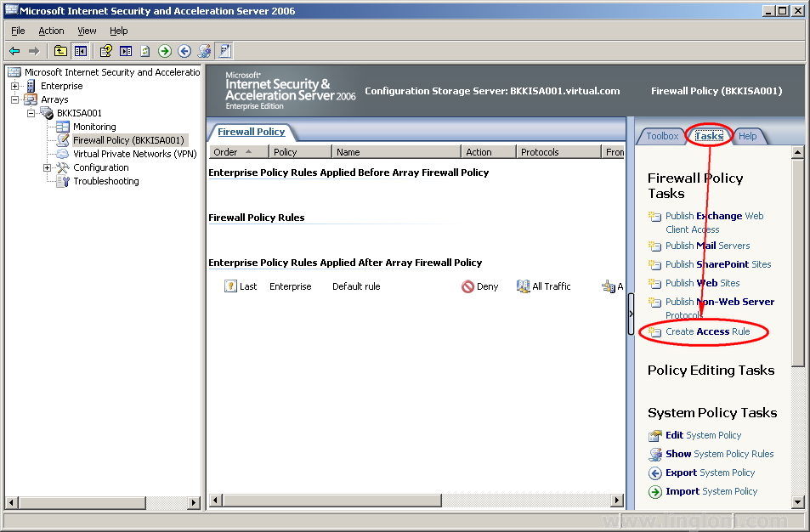The image size is (810, 532).
Task: Collapse the BKKISA001 tree node
Action: 31,113
